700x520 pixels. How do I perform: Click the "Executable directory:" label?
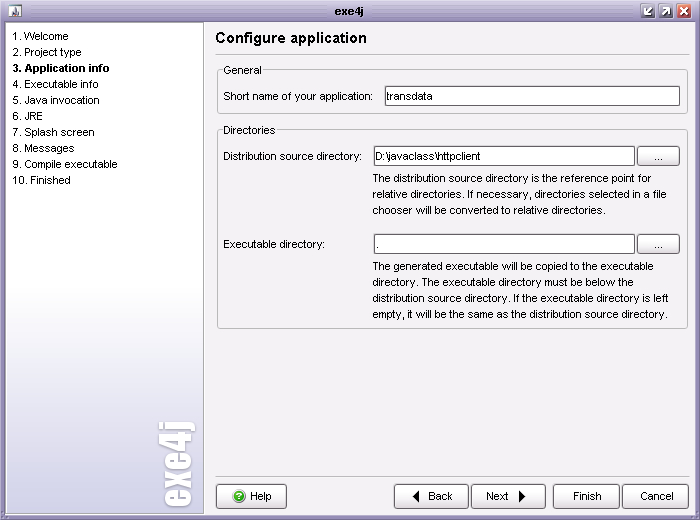click(x=274, y=244)
